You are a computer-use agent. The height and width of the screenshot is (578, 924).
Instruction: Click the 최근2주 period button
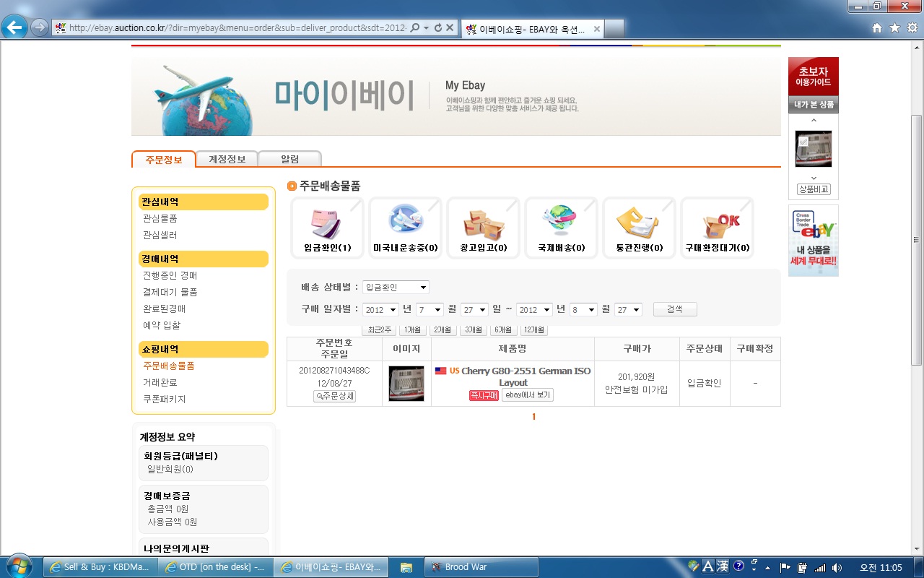(x=379, y=330)
